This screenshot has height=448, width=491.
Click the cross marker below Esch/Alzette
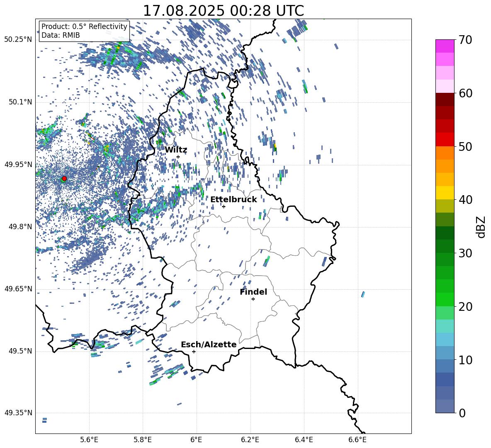click(x=194, y=351)
